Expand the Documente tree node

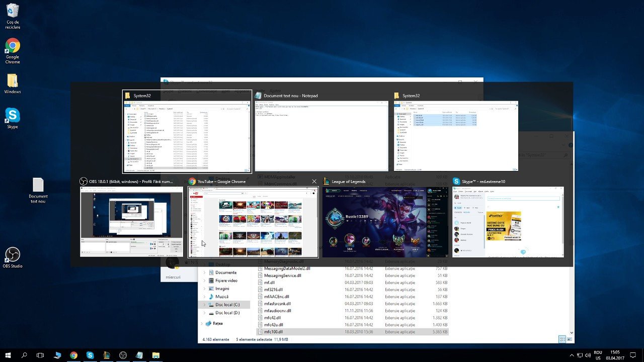204,273
